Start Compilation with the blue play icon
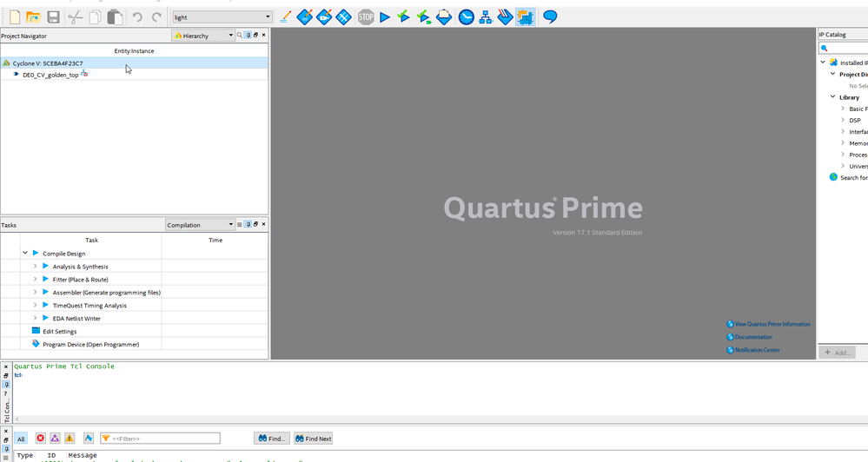This screenshot has height=462, width=868. (x=385, y=17)
